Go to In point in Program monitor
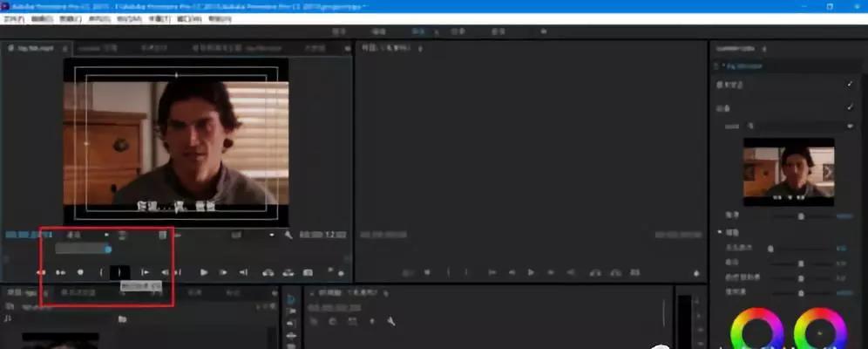Image resolution: width=868 pixels, height=349 pixels. click(492, 272)
